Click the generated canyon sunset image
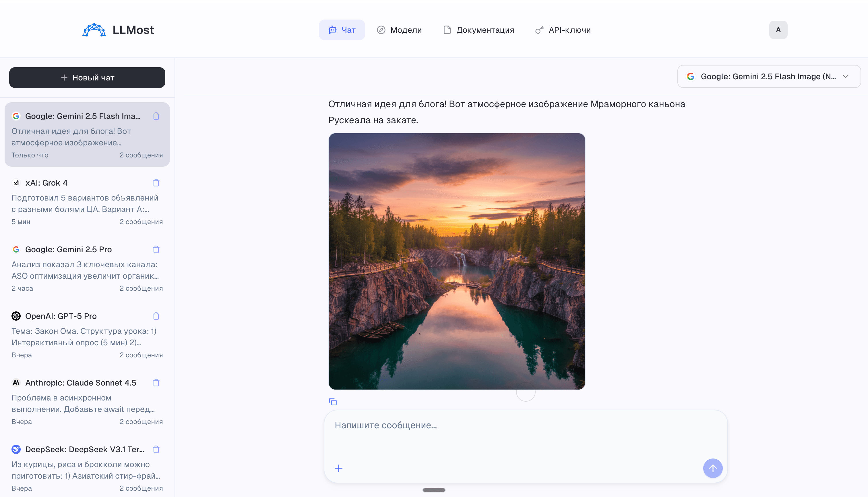Viewport: 868px width, 497px height. [x=457, y=261]
